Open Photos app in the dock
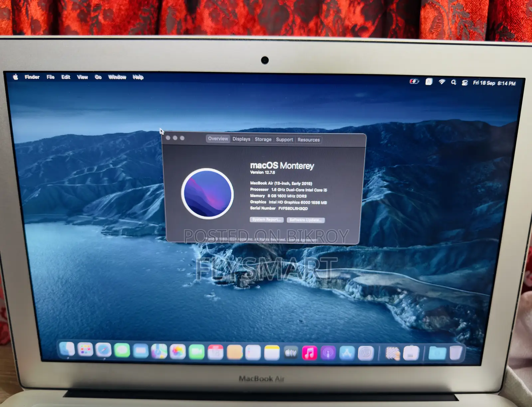The width and height of the screenshot is (532, 407). point(178,351)
